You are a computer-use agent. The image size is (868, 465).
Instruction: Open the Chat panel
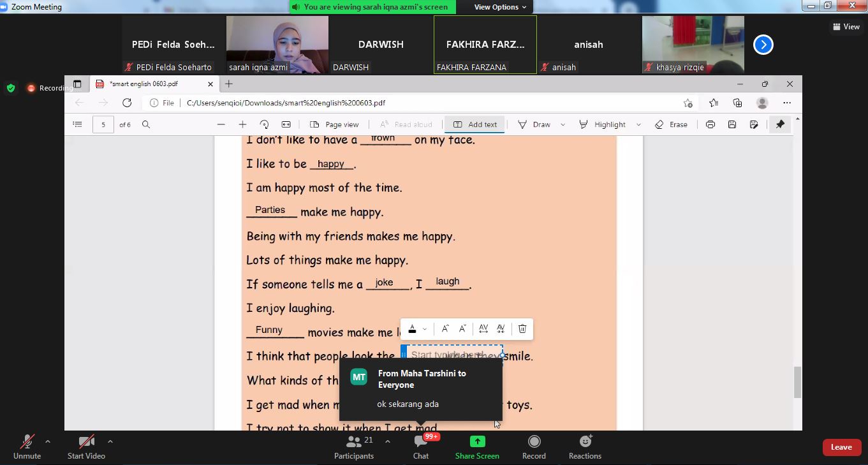coord(421,447)
